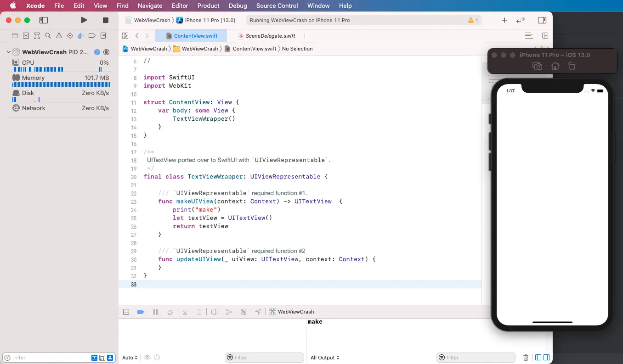Toggle the console pane button
The width and height of the screenshot is (623, 364).
(x=546, y=358)
